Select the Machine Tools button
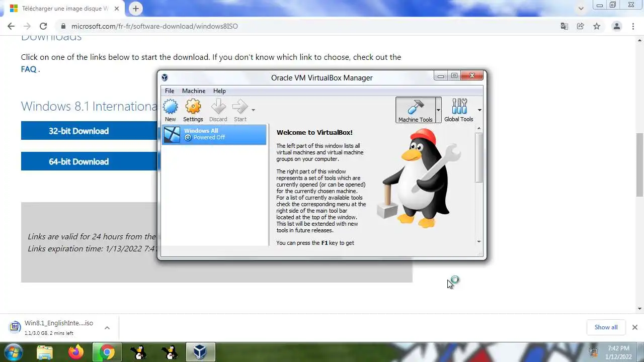 pyautogui.click(x=416, y=110)
